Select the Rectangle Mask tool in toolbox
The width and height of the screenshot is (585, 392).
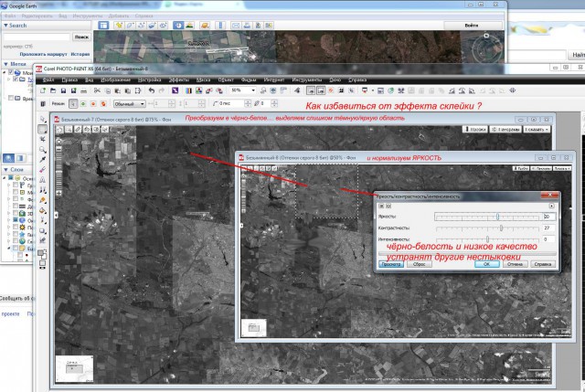pyautogui.click(x=43, y=129)
